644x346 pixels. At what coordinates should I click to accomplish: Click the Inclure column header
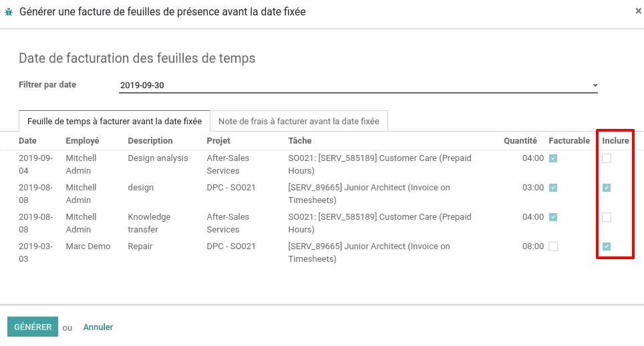(615, 141)
